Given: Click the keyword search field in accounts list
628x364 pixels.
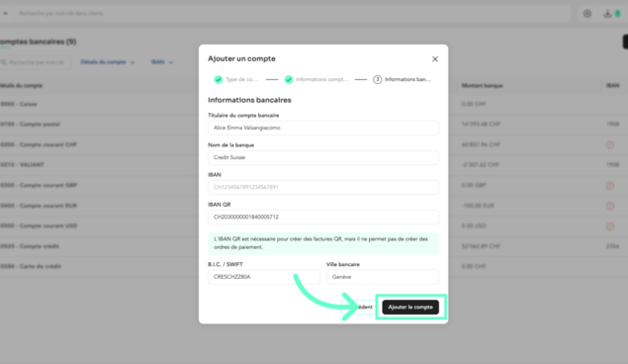Looking at the screenshot, I should pos(37,62).
